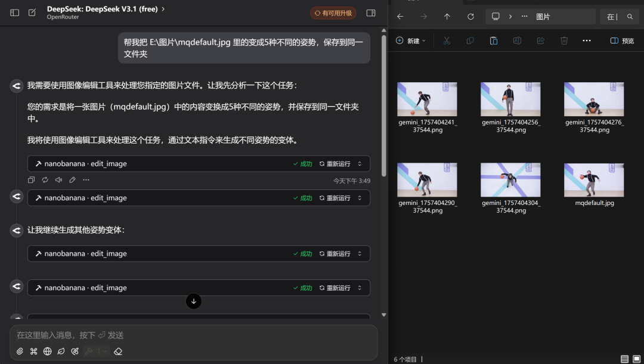Click 重新运行 on the first edit_image call
This screenshot has height=364, width=644.
pos(339,163)
